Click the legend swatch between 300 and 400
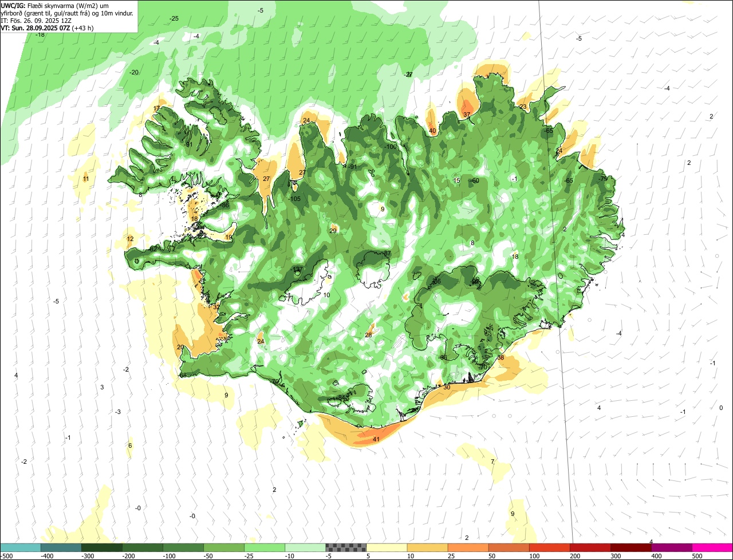 click(631, 547)
